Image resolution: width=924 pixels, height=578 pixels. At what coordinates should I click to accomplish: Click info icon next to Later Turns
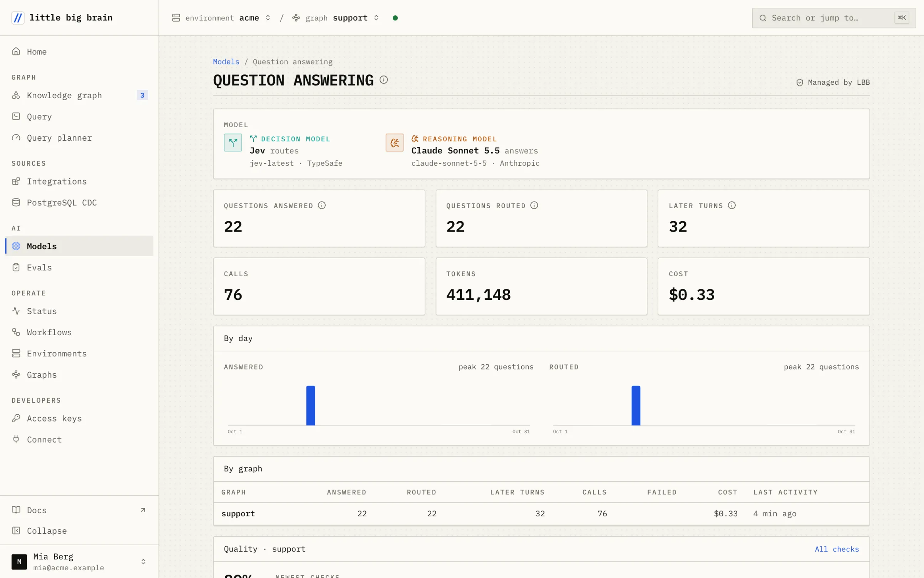[x=731, y=205]
